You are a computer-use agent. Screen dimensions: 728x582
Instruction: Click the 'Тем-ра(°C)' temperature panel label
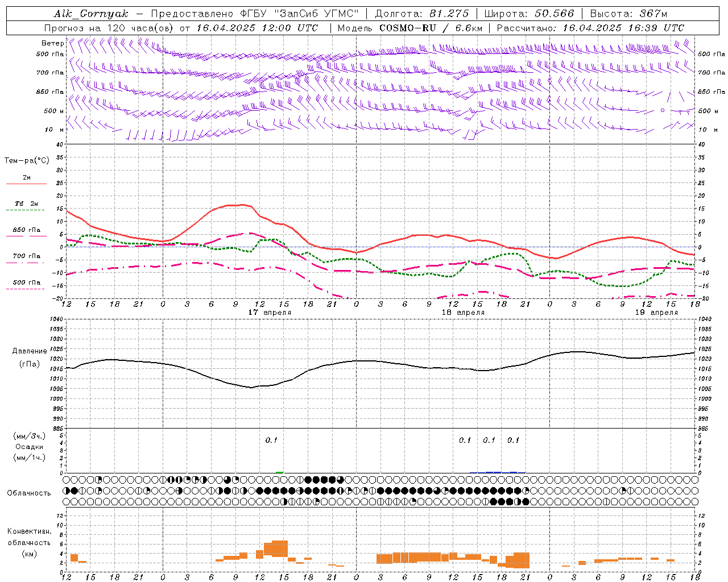(27, 161)
